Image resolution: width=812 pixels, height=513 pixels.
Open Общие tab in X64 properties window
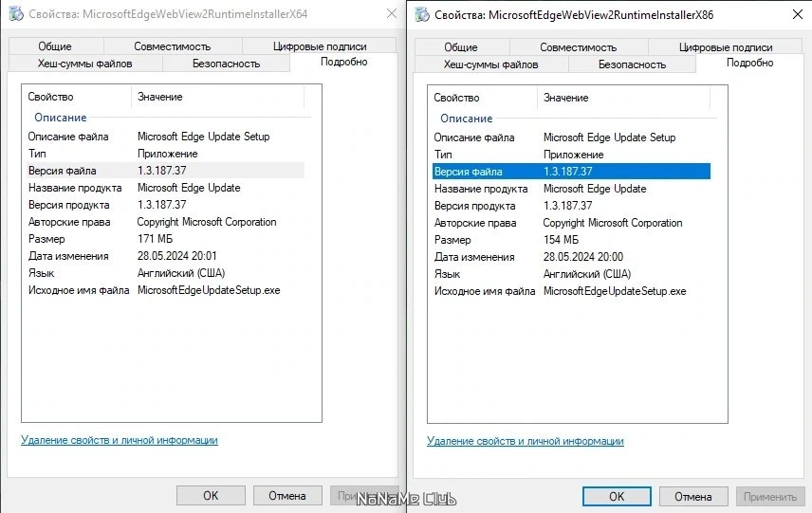pyautogui.click(x=55, y=46)
